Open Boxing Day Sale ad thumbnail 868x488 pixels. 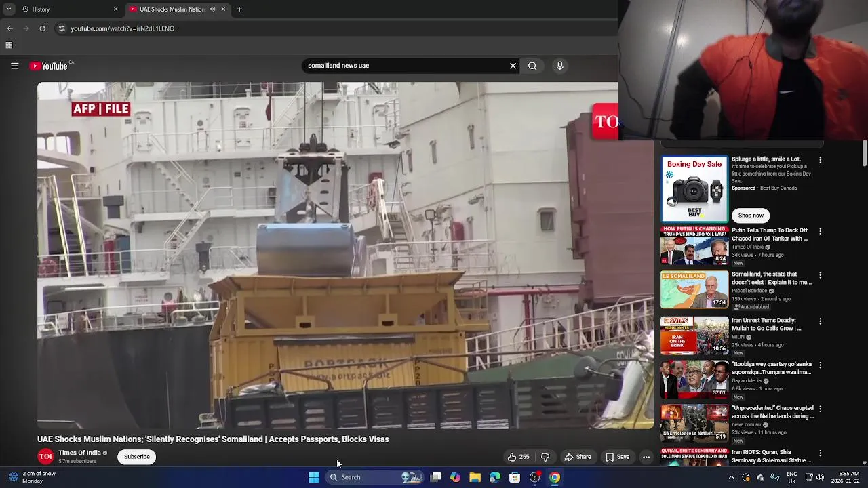pos(694,189)
